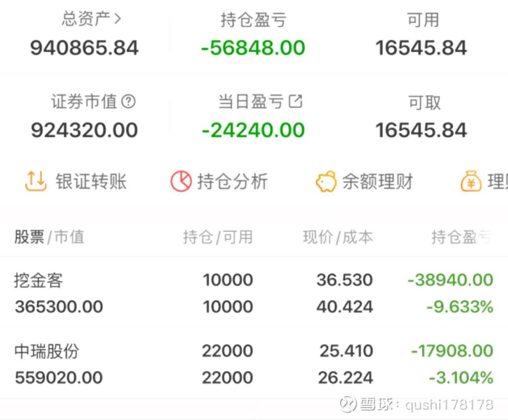Click the 雪球 snowball logo icon
This screenshot has width=508, height=420.
tap(348, 404)
